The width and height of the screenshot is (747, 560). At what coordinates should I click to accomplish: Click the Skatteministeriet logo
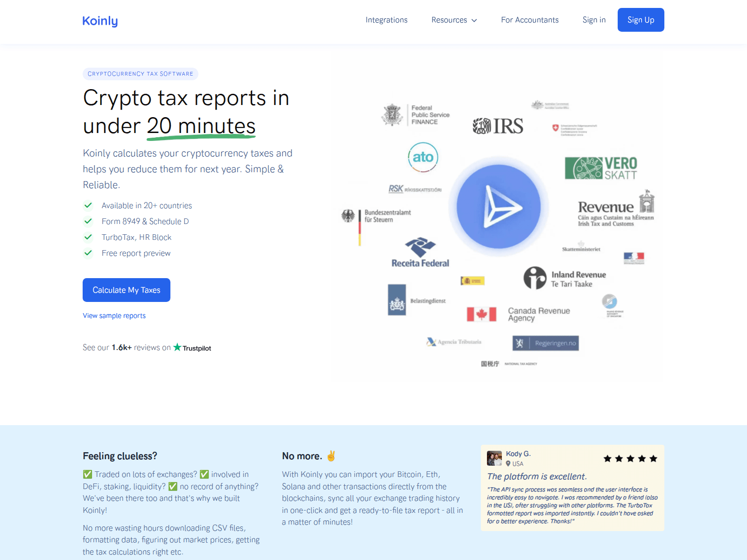coord(581,247)
